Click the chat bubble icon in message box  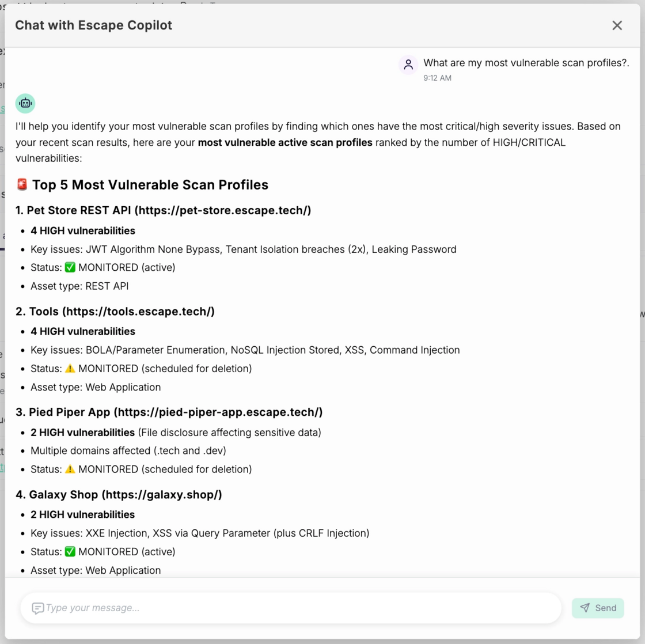coord(38,608)
